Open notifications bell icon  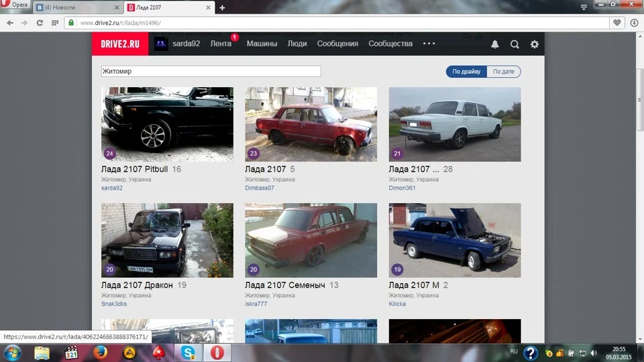click(495, 44)
